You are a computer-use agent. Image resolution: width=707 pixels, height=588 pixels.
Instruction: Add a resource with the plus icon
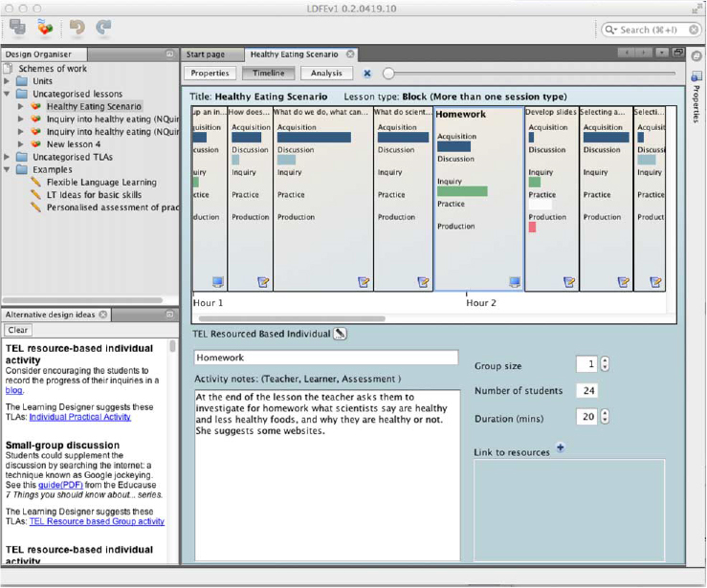[561, 447]
